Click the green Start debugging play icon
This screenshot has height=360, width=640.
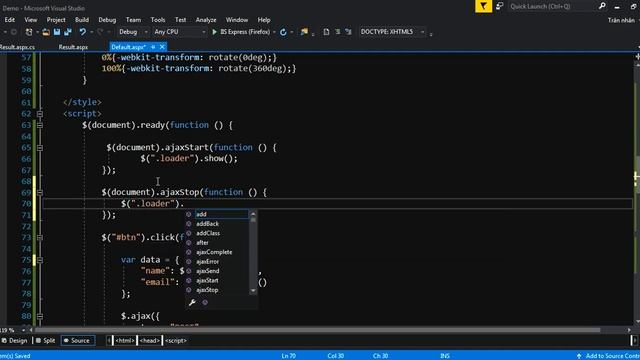coord(214,32)
